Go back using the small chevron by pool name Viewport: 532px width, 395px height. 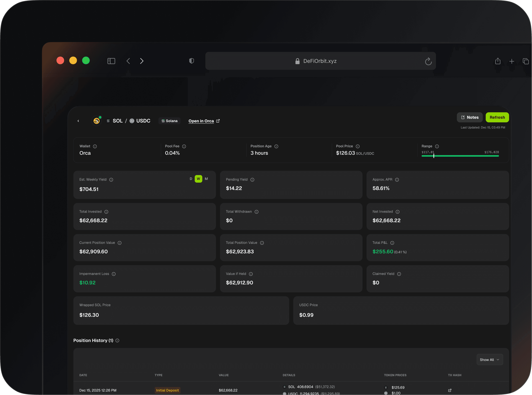[78, 121]
